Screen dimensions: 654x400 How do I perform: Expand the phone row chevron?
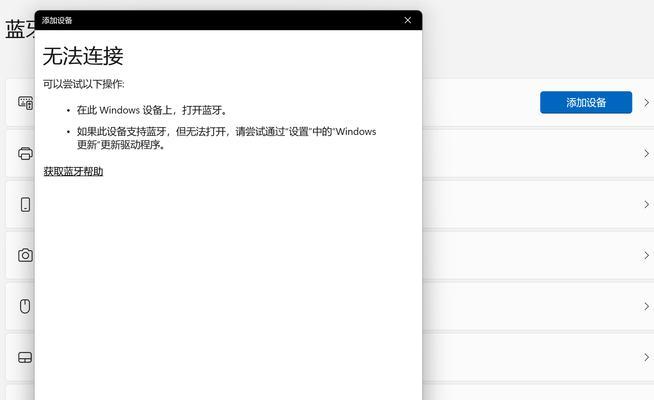646,204
